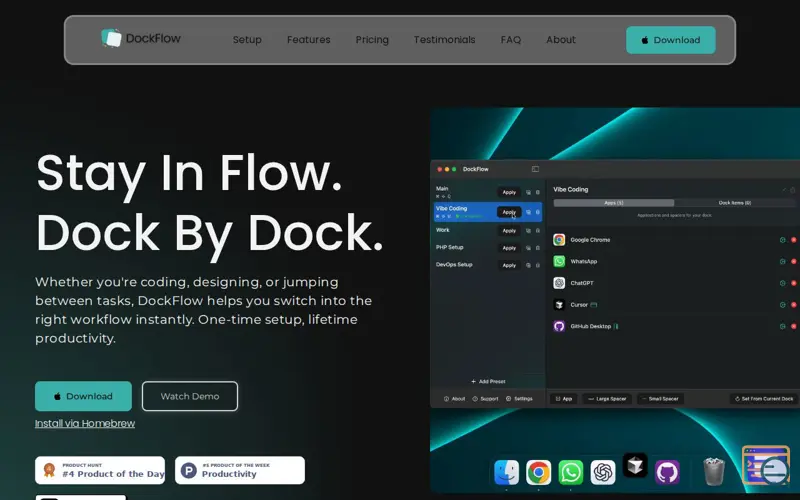Viewport: 800px width, 500px height.
Task: Remove GitHub Desktop with the red button
Action: pyautogui.click(x=793, y=327)
